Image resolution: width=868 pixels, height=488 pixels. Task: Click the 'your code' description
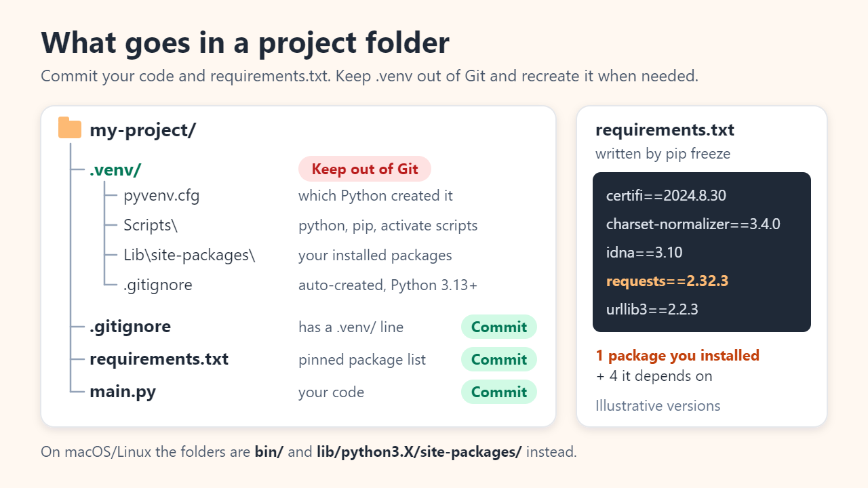(331, 392)
